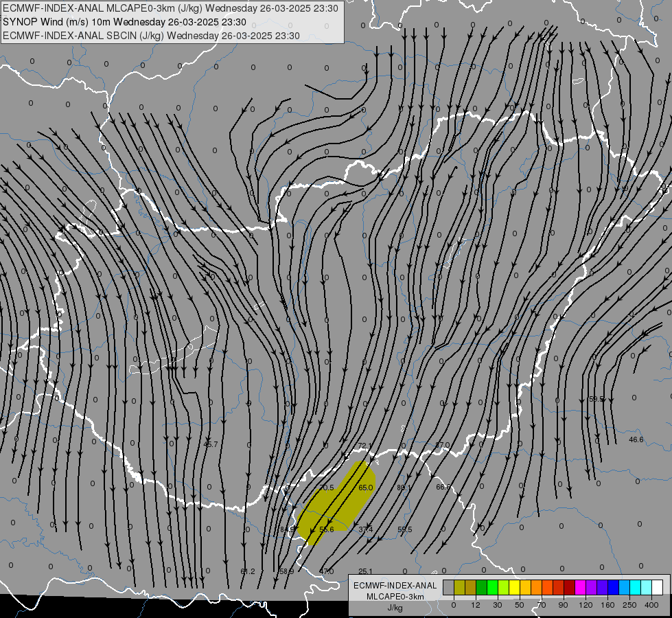Viewport: 672px width, 618px height.
Task: Click the SBCIN title line
Action: click(151, 36)
